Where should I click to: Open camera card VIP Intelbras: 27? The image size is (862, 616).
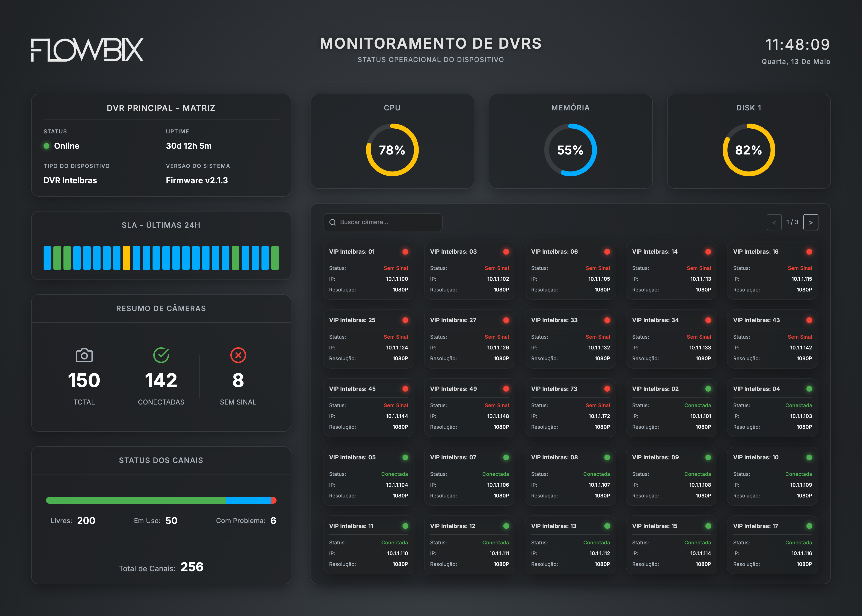click(470, 339)
